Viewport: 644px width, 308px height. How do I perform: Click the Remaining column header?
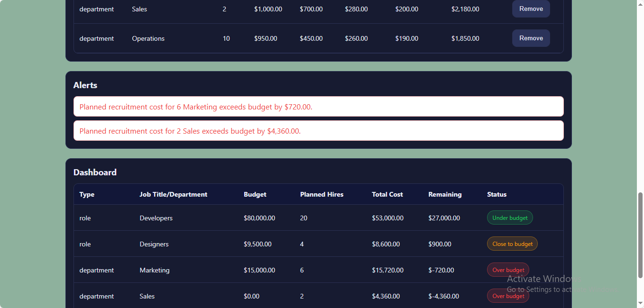pyautogui.click(x=445, y=194)
